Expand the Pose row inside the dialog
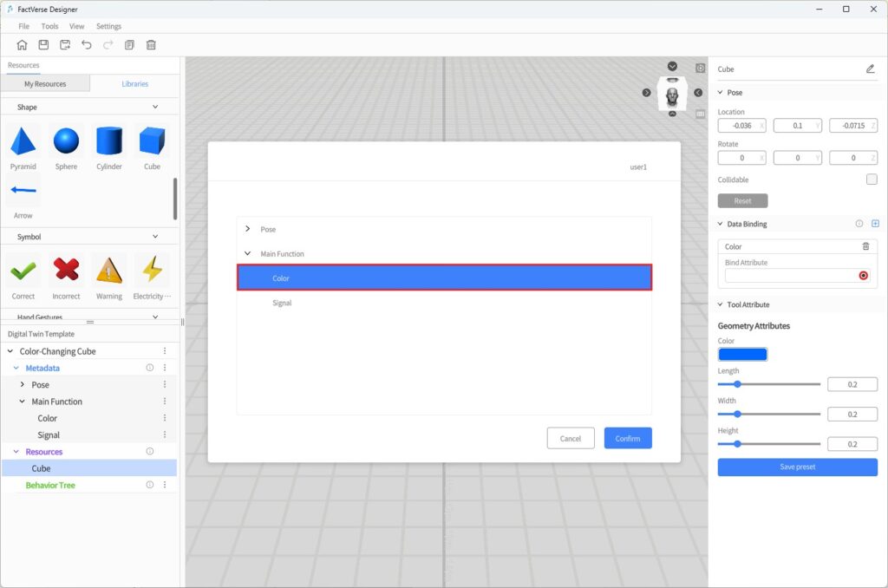This screenshot has width=888, height=588. point(247,229)
